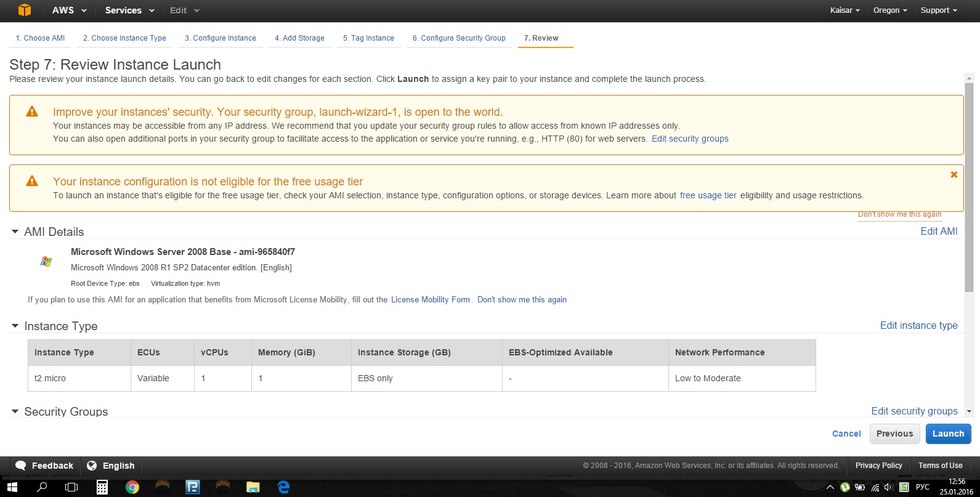Open the Services dropdown menu

pyautogui.click(x=129, y=10)
